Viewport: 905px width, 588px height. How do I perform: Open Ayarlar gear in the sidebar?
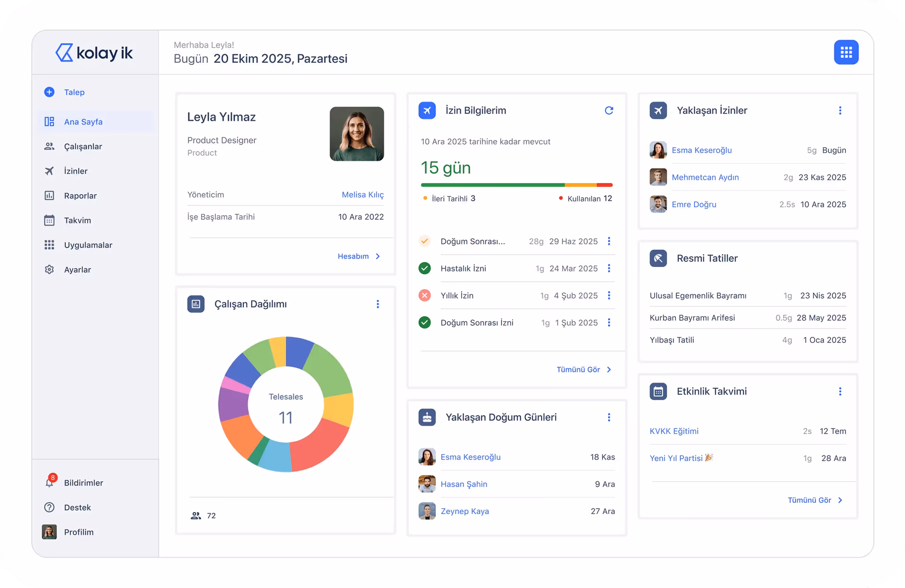point(49,270)
